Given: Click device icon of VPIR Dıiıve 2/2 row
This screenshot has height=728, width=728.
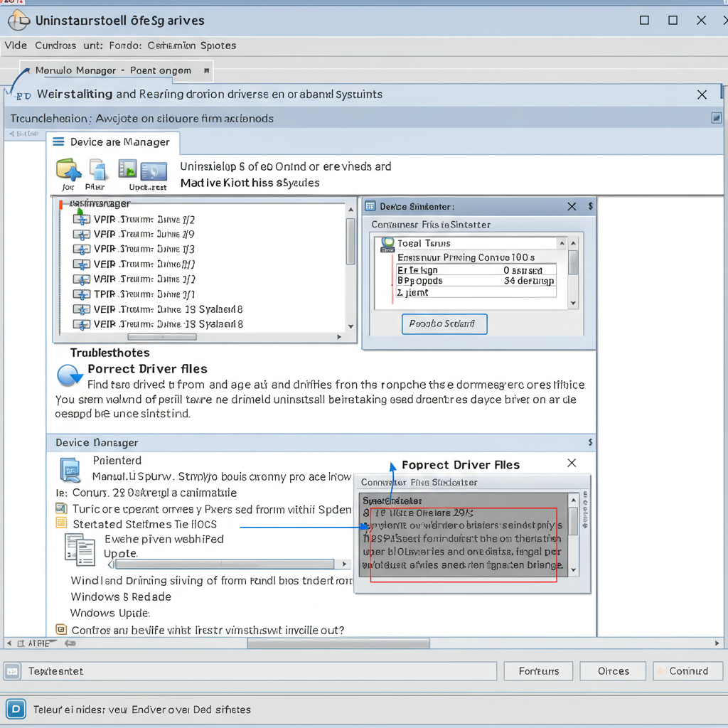Looking at the screenshot, I should [81, 220].
